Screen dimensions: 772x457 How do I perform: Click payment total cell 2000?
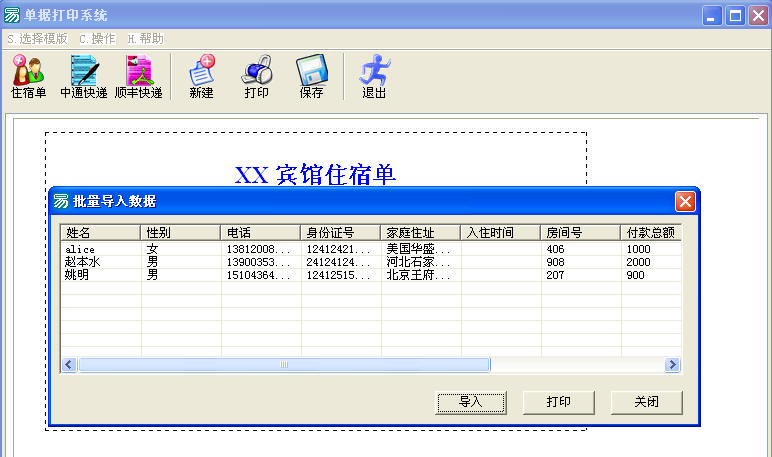pyautogui.click(x=638, y=262)
